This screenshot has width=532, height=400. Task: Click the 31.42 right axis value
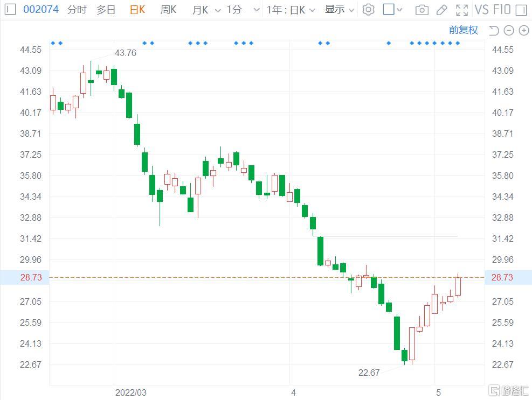(x=503, y=238)
